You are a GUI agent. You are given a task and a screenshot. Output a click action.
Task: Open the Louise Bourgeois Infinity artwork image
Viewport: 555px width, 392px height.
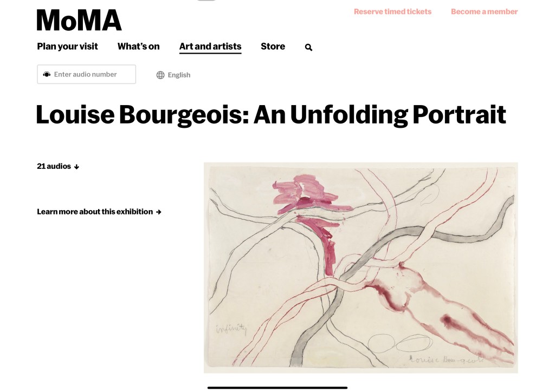[360, 267]
